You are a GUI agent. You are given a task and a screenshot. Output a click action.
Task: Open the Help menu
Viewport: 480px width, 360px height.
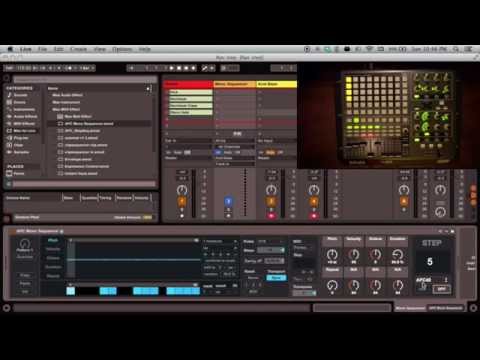(144, 49)
